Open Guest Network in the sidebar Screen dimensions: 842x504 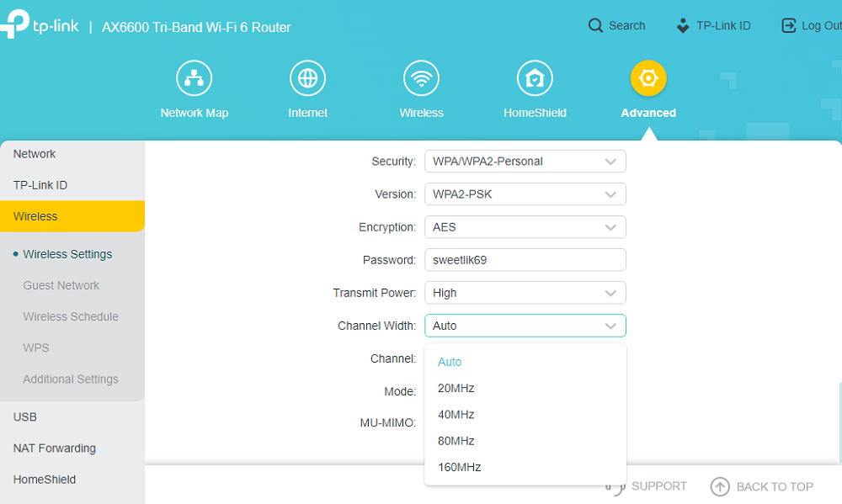[x=61, y=285]
